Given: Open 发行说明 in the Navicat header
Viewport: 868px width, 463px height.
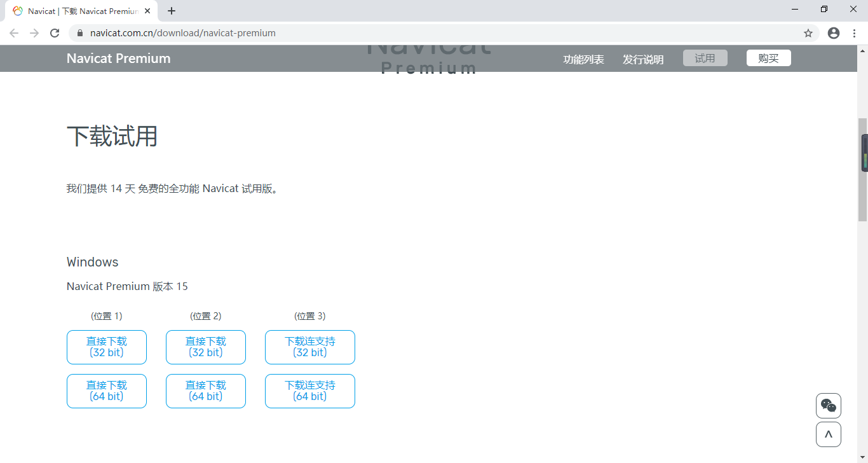Looking at the screenshot, I should click(643, 59).
